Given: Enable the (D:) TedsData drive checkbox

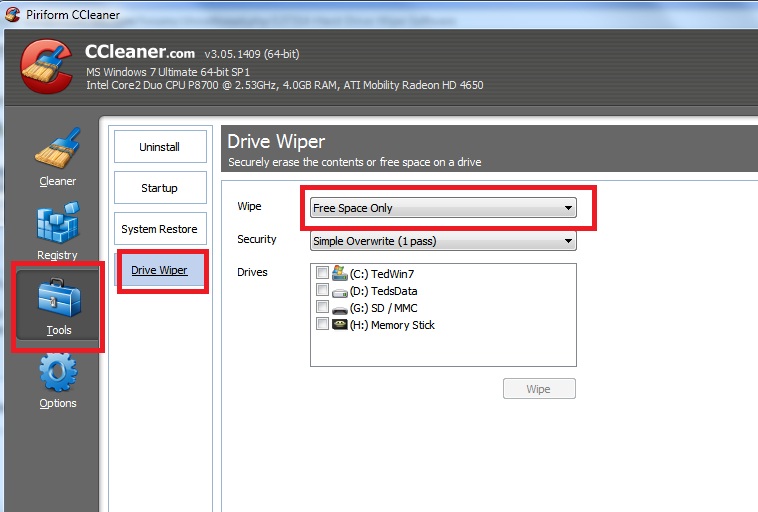Looking at the screenshot, I should point(322,290).
